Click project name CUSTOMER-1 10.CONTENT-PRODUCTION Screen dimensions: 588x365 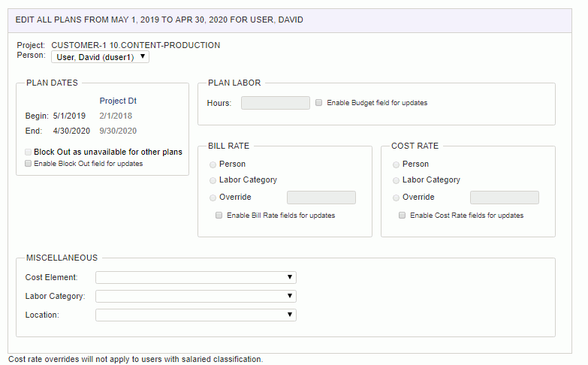pos(136,45)
